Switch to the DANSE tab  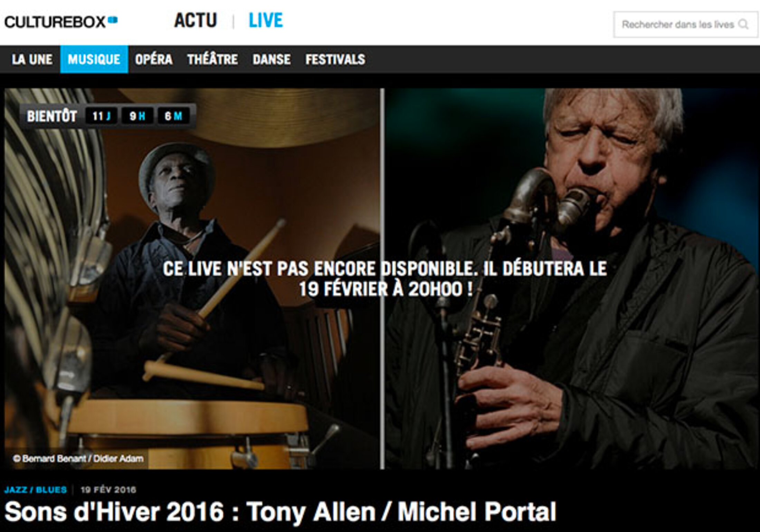272,59
